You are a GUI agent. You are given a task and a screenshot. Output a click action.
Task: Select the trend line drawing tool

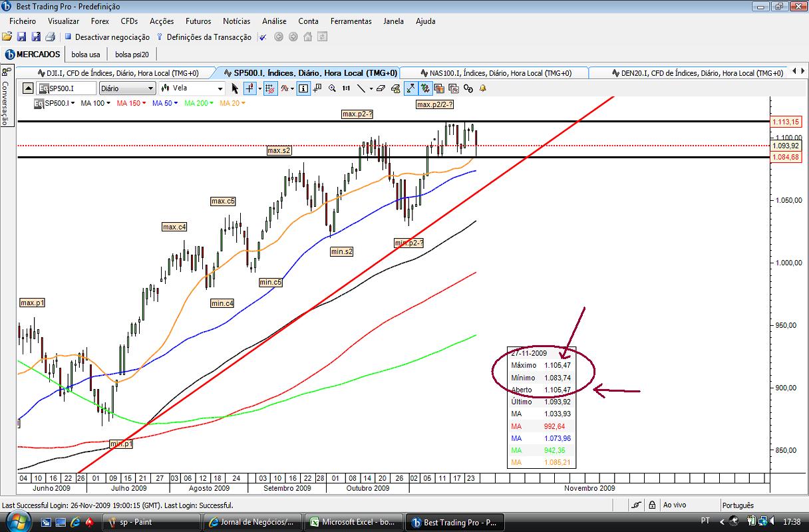361,88
